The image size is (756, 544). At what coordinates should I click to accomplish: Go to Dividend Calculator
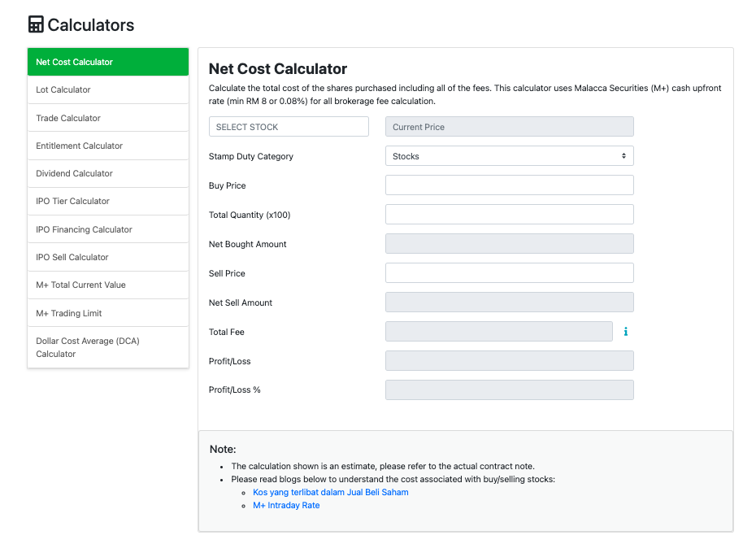click(108, 173)
